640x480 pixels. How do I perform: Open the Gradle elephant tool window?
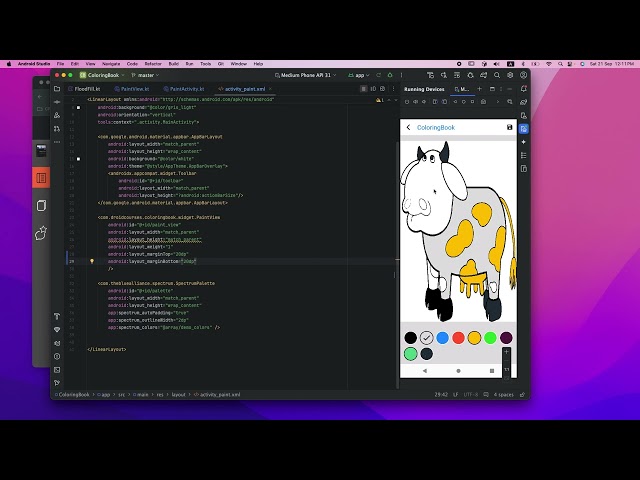(524, 102)
